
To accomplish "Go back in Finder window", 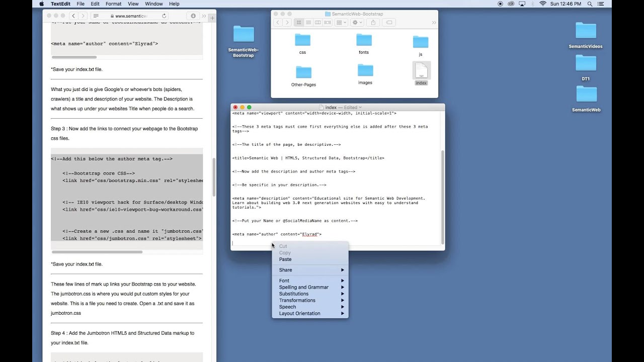I will click(278, 22).
